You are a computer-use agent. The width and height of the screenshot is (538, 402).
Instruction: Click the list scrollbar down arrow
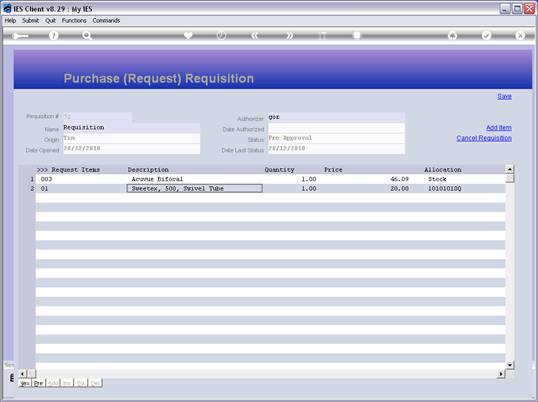point(510,365)
